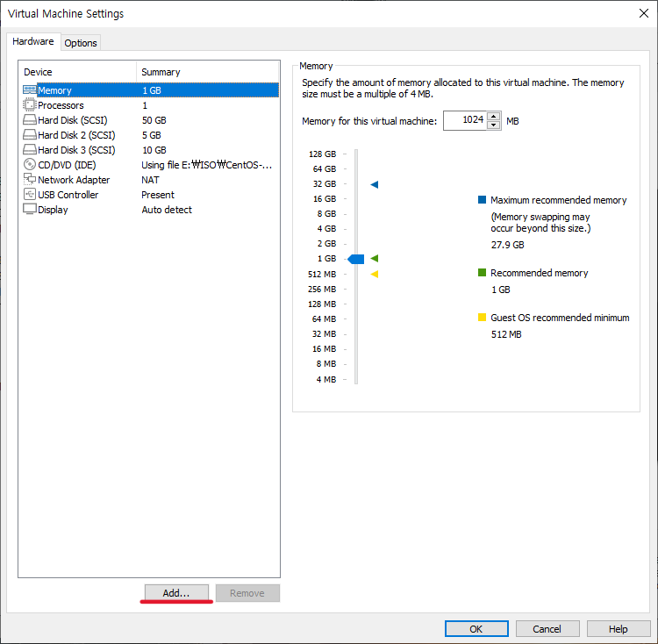Viewport: 658px width, 644px height.
Task: Click the Hard Disk (SCSI) drive icon
Action: click(x=29, y=120)
